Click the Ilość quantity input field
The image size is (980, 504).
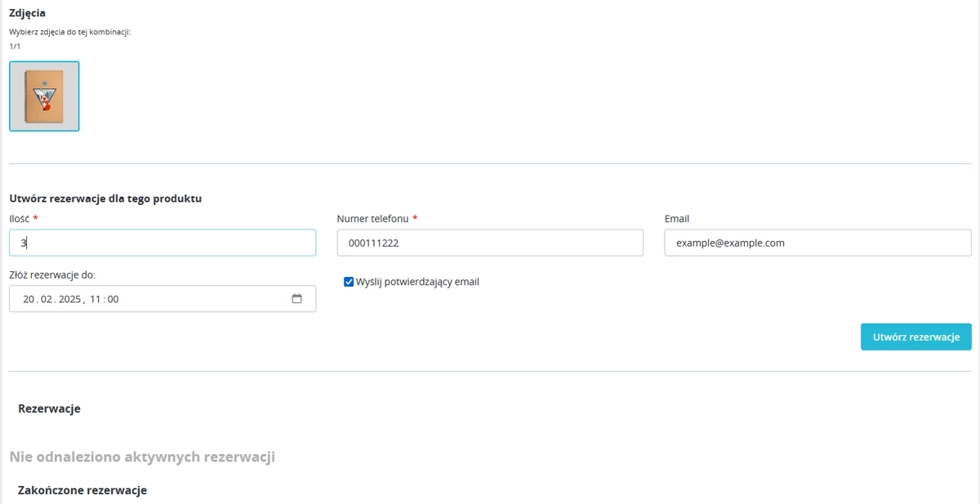tap(163, 243)
